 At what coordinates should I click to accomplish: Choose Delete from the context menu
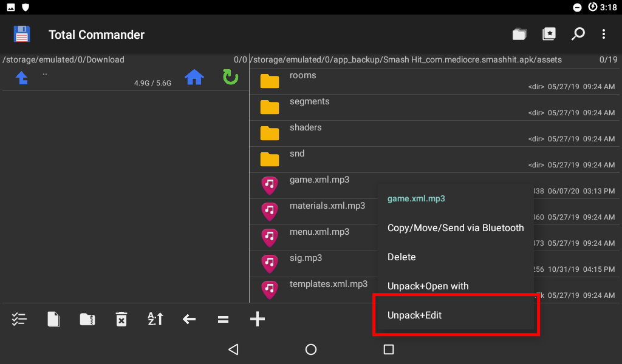[456, 257]
